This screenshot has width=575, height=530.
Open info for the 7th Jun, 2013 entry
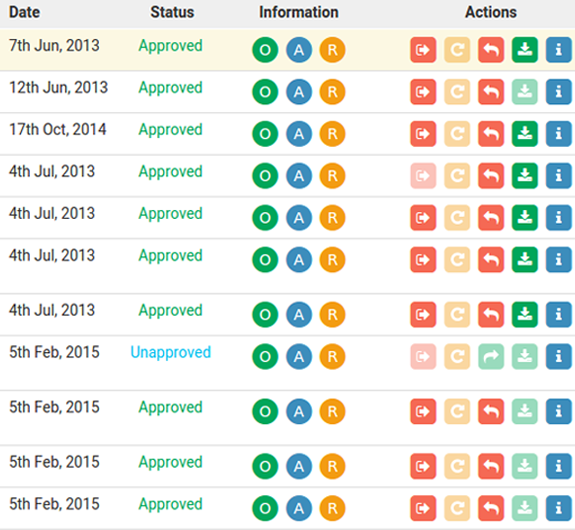[x=558, y=50]
